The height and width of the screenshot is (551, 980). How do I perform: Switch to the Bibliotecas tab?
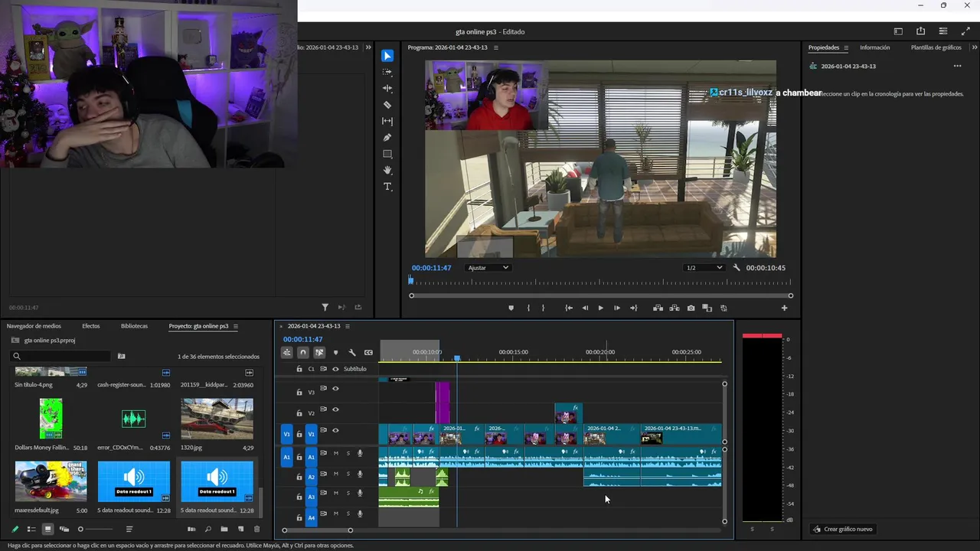pos(134,326)
